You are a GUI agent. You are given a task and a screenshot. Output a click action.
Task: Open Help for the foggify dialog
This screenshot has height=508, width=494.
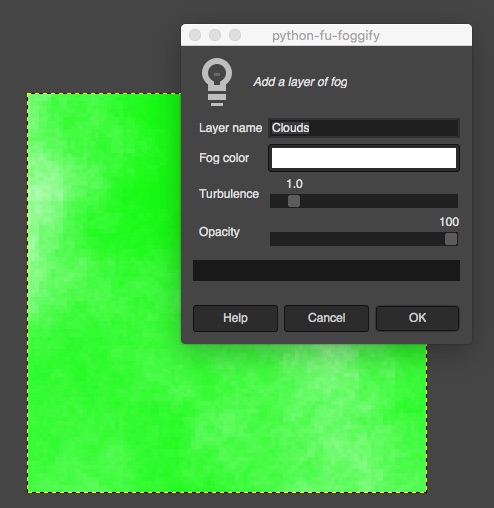[x=235, y=318]
